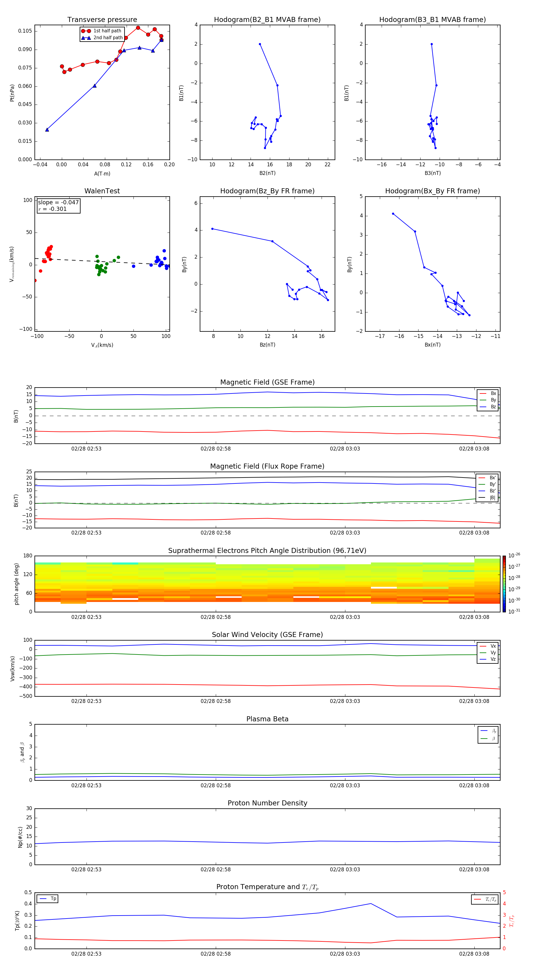535x980 pixels.
Task: Click '02/28 03:03' tick under Proton Number Density panel
Action: [345, 869]
